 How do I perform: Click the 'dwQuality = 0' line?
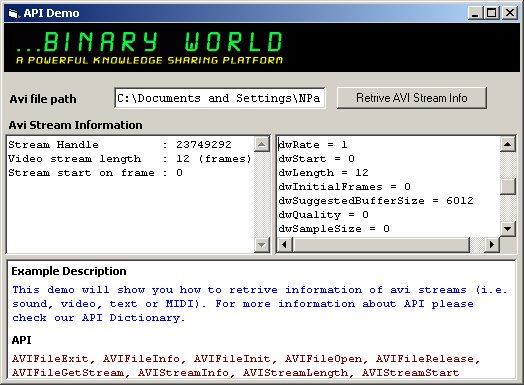(x=323, y=215)
